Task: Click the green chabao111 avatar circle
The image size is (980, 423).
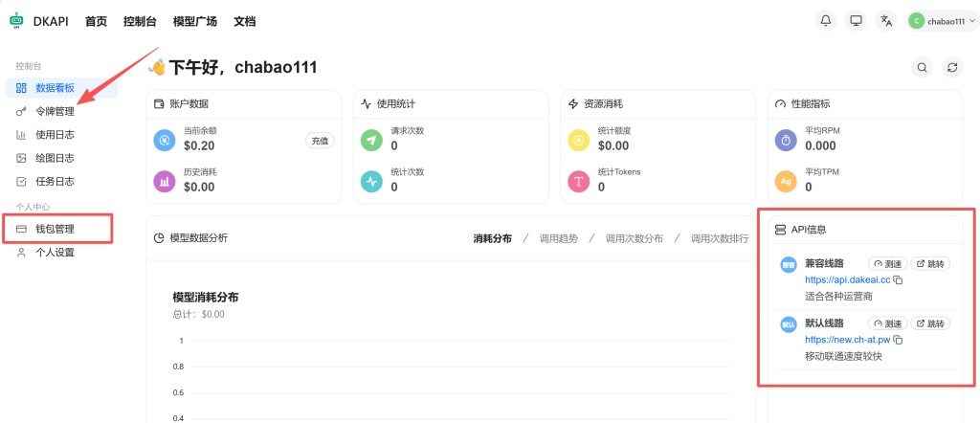Action: (916, 21)
